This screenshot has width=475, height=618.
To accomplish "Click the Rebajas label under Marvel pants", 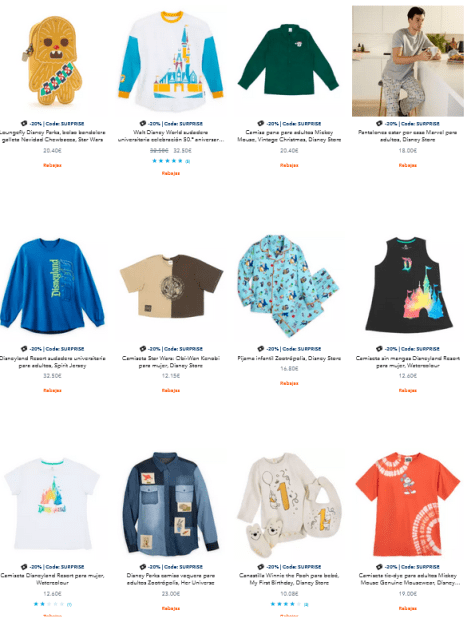I will tap(408, 165).
